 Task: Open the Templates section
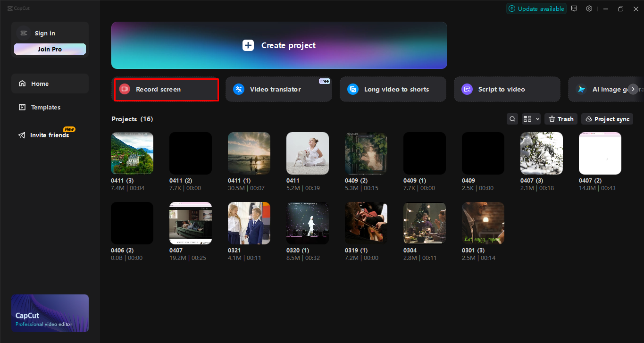click(50, 107)
